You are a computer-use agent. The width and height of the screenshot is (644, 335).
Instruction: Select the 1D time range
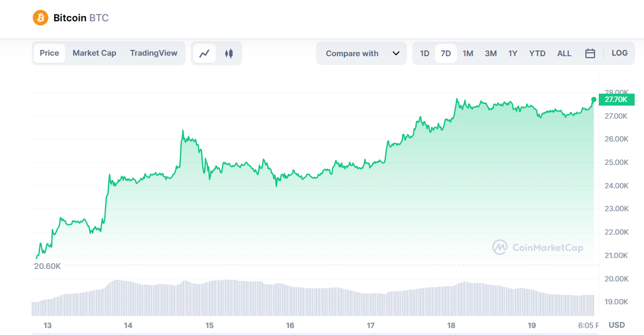[x=425, y=53]
